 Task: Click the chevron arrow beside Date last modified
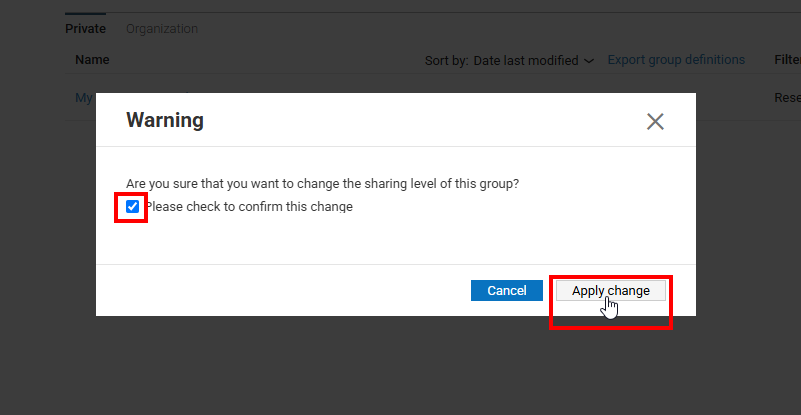(x=589, y=61)
